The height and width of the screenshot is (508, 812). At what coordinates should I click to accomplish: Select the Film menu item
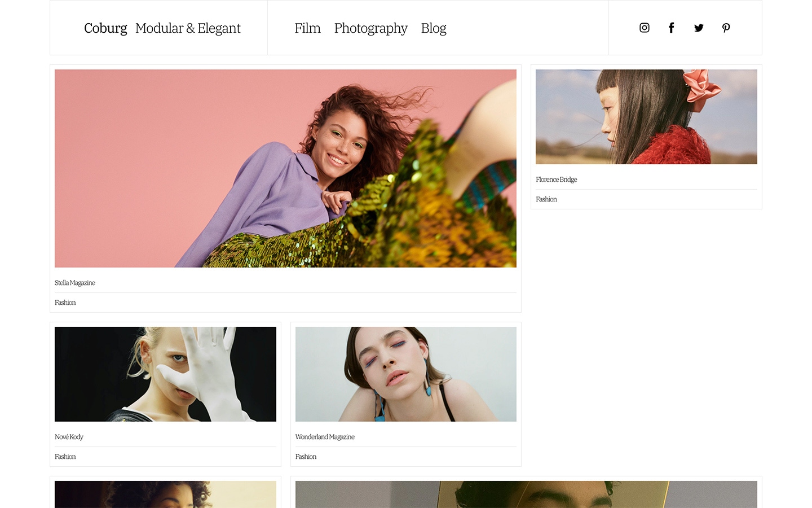click(x=307, y=28)
